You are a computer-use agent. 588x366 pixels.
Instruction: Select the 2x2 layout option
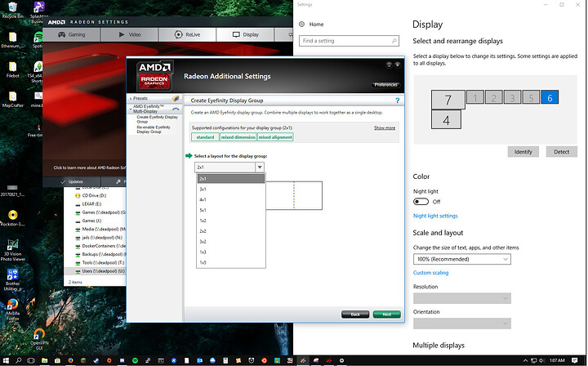click(x=231, y=231)
